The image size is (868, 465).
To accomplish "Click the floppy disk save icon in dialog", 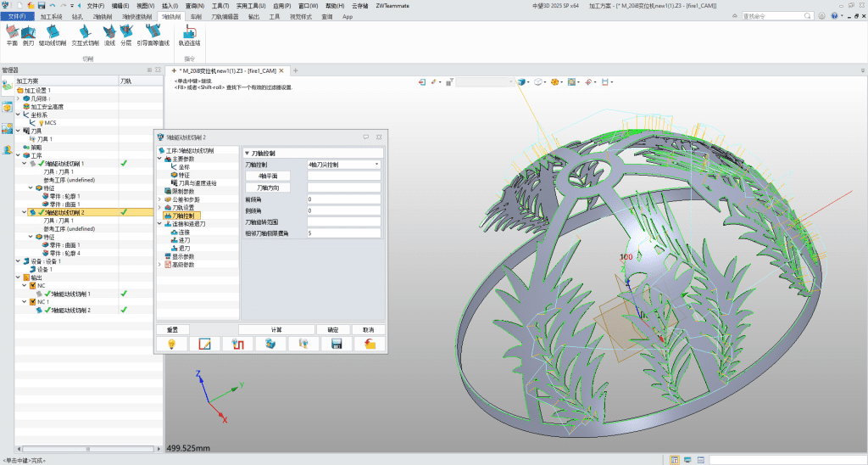I will click(337, 344).
